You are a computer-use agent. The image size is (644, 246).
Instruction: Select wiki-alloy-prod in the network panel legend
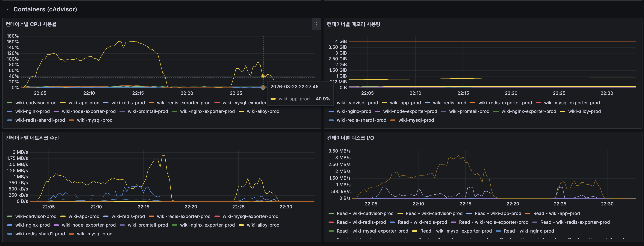point(263,225)
